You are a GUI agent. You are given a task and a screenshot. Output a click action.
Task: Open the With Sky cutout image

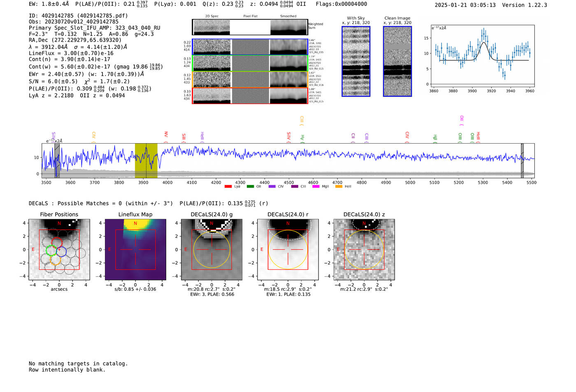[356, 61]
